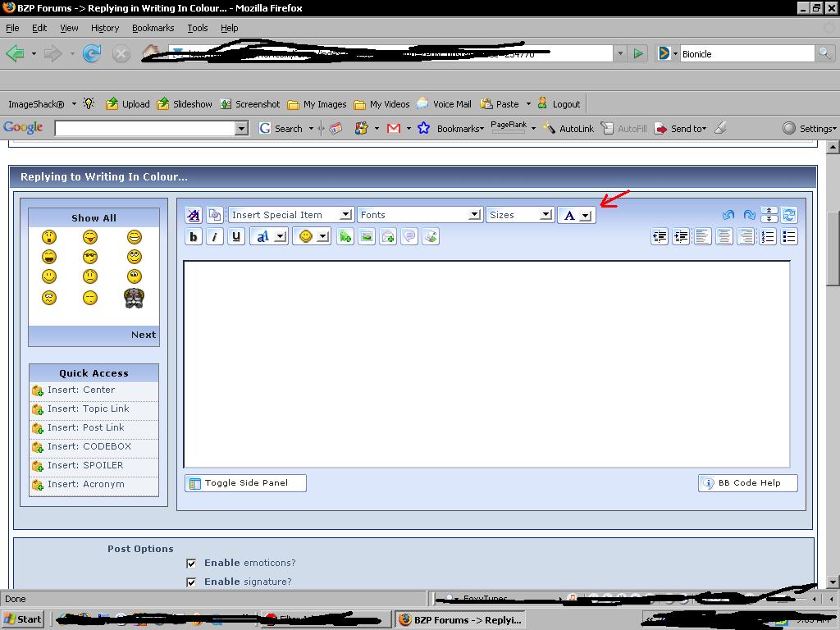
Task: Open the Google search box history dropdown
Action: pos(242,129)
